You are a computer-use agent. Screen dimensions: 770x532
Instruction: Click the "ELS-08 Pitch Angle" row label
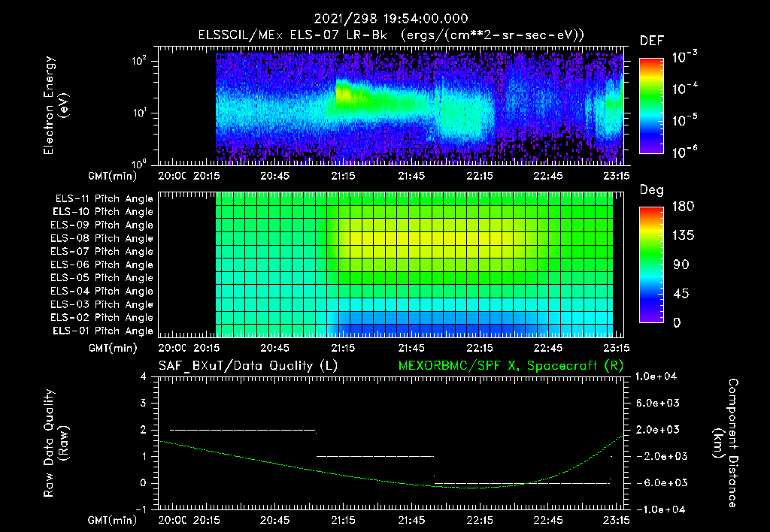[x=102, y=238]
